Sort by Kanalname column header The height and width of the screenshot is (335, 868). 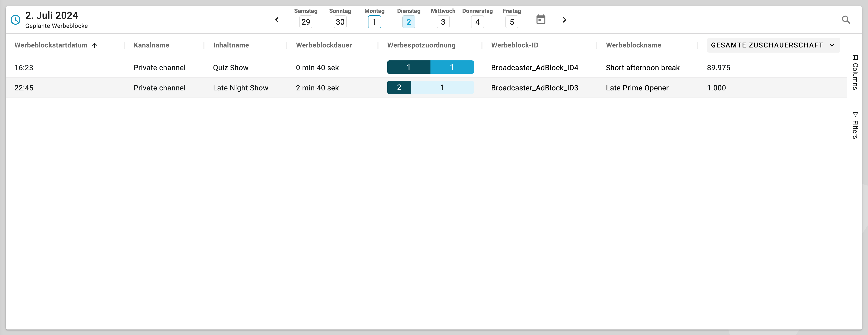151,45
